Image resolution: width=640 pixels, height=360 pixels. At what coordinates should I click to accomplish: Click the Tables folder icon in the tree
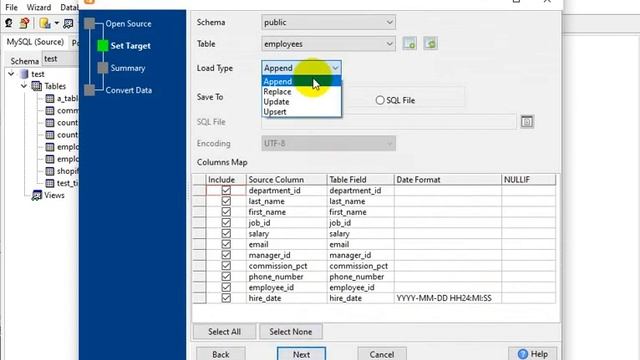click(x=37, y=86)
